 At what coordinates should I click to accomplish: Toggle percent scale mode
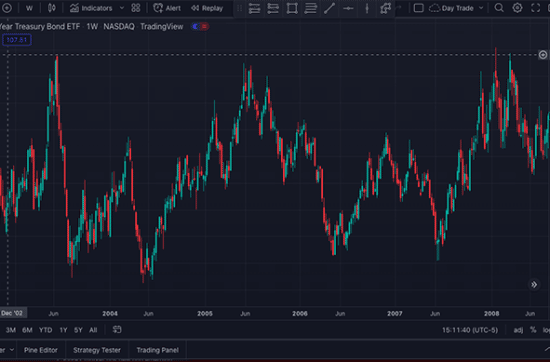coord(533,330)
